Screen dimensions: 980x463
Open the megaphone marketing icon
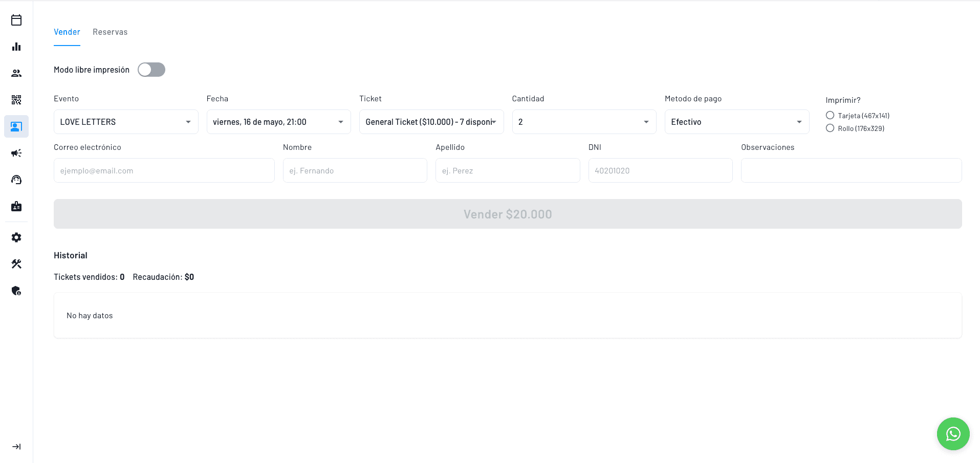pyautogui.click(x=16, y=153)
